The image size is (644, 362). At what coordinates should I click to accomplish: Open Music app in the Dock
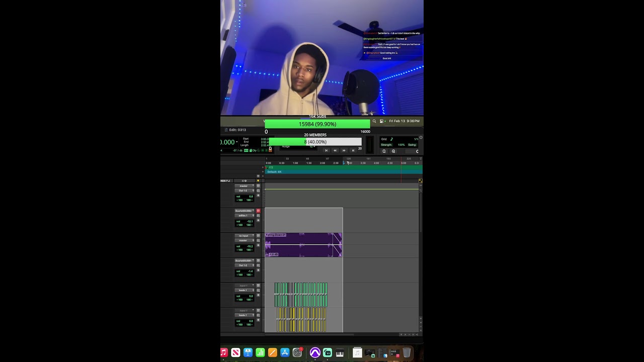point(224,353)
